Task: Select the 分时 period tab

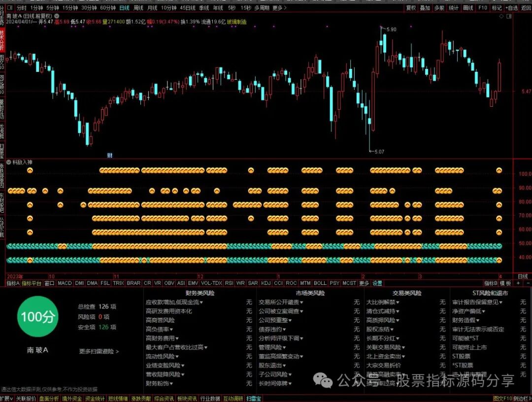Action: click(21, 7)
